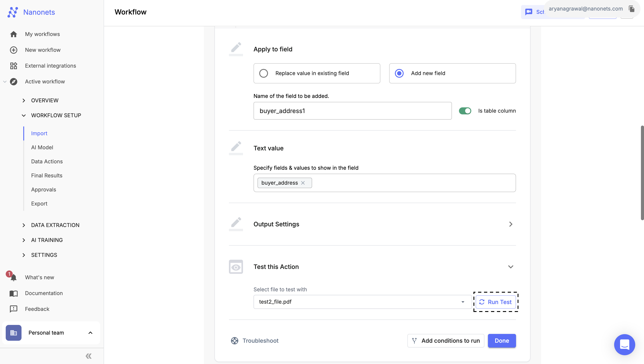Screen dimensions: 644x364
Task: Click the Done button
Action: pos(502,341)
